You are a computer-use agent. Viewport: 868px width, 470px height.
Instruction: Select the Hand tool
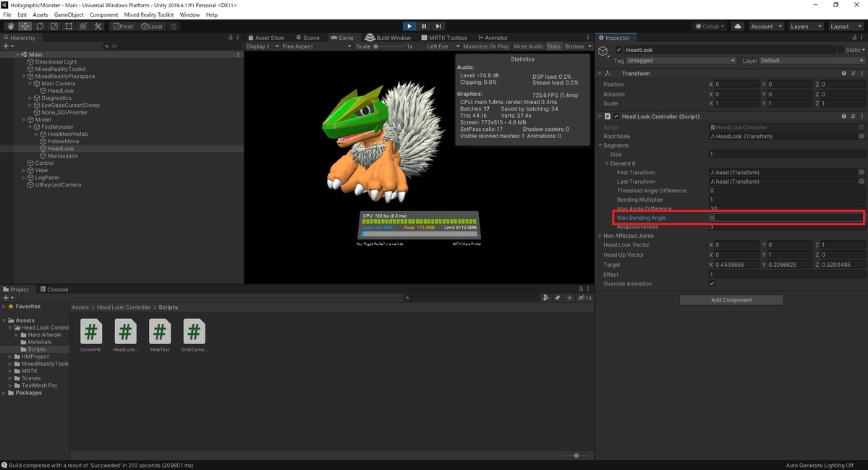10,26
